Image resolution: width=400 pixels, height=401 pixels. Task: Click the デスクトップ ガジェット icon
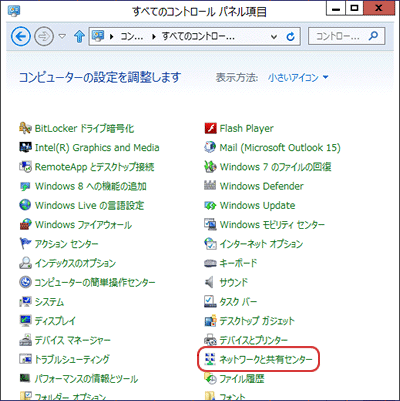(210, 321)
